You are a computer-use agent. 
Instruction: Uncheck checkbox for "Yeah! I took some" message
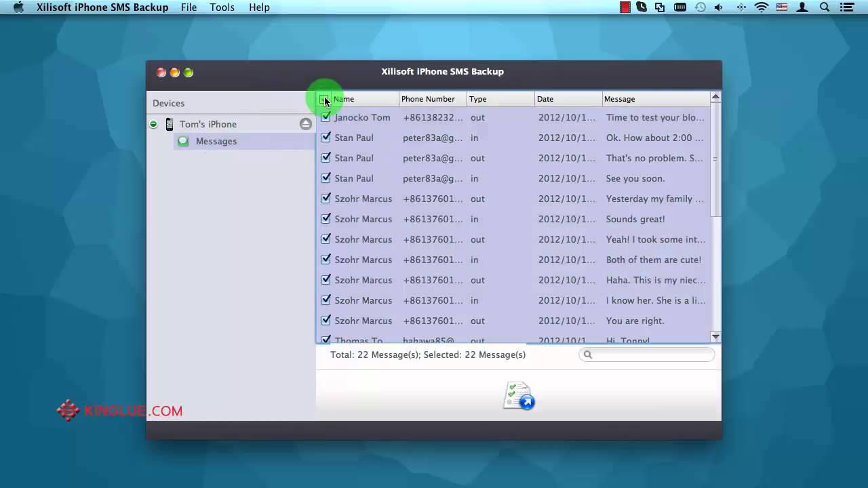(x=325, y=239)
